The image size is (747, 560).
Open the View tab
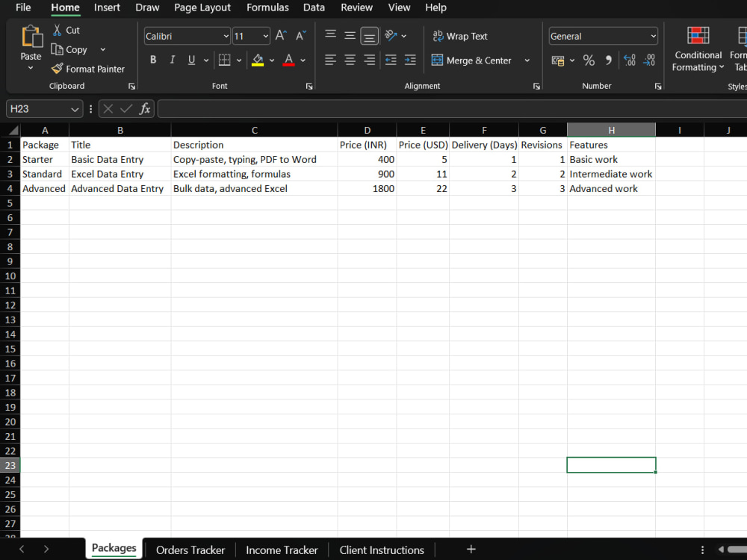tap(399, 7)
